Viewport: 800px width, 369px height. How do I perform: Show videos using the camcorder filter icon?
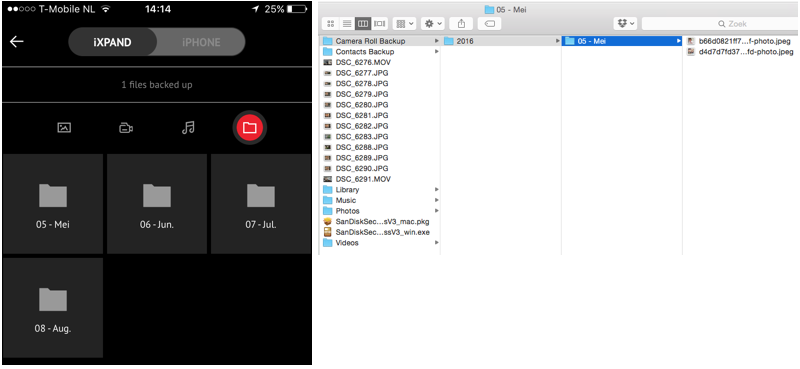click(126, 128)
